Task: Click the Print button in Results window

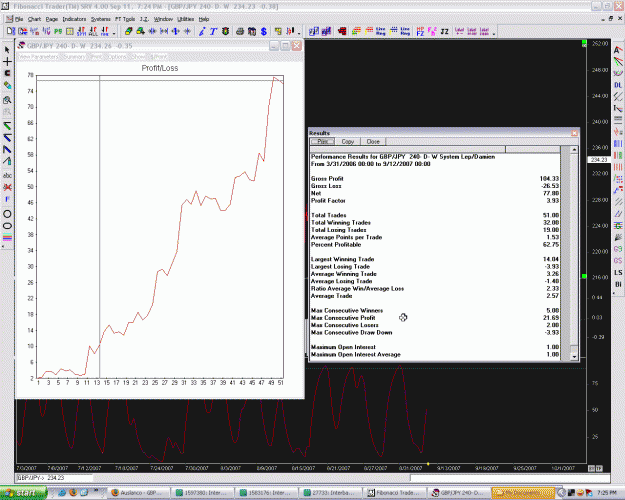Action: pos(322,142)
